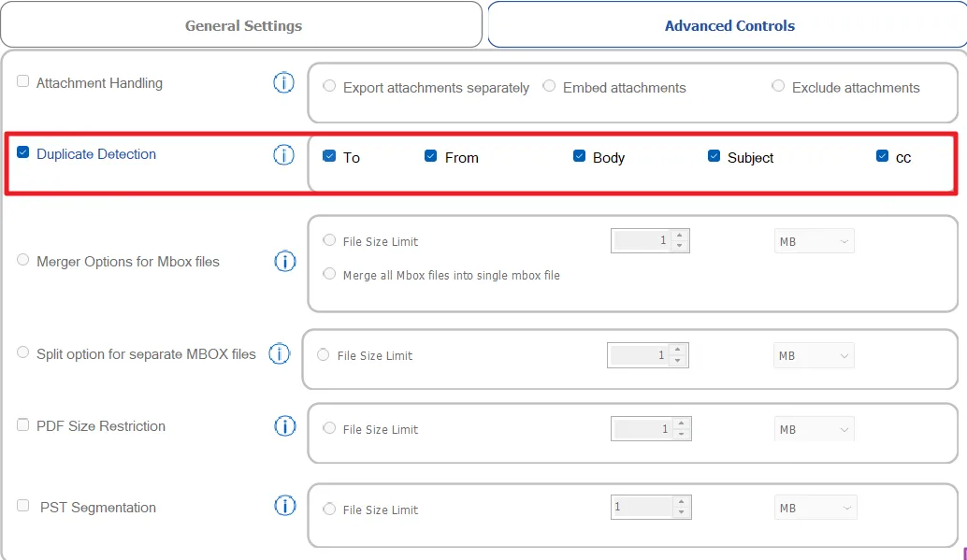Open MB unit dropdown in Merger Options row
The width and height of the screenshot is (967, 560).
point(814,241)
